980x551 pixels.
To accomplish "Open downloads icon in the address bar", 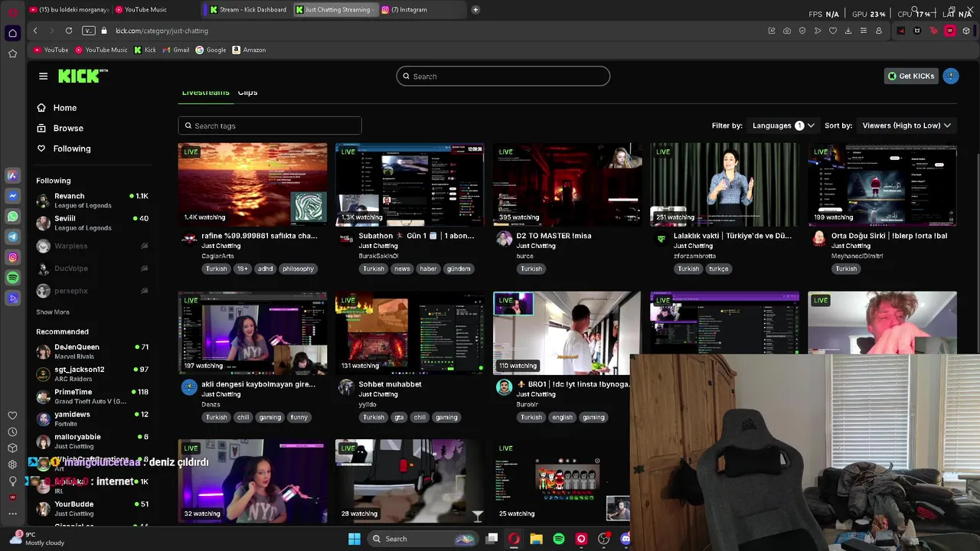I will (x=848, y=31).
